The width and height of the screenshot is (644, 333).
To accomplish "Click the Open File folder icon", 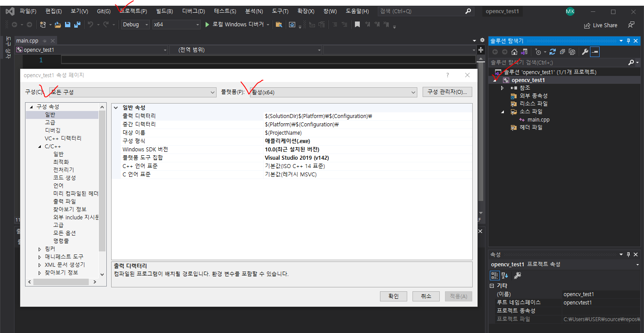I will pos(58,25).
